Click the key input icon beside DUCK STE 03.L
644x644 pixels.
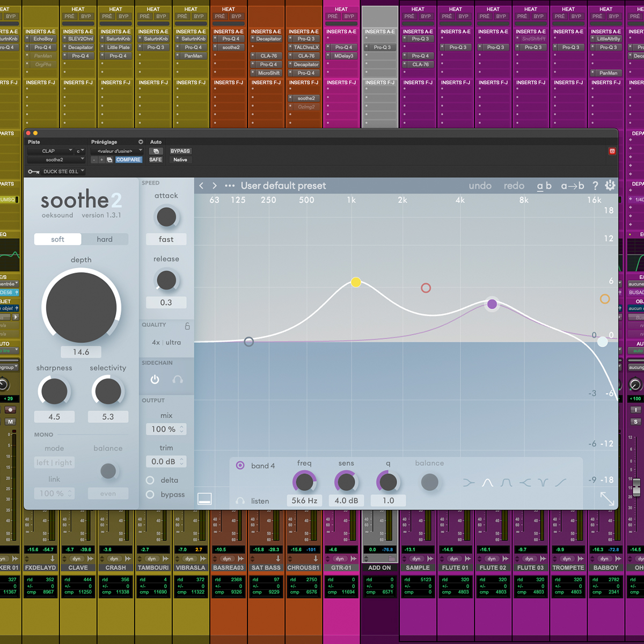click(x=33, y=172)
